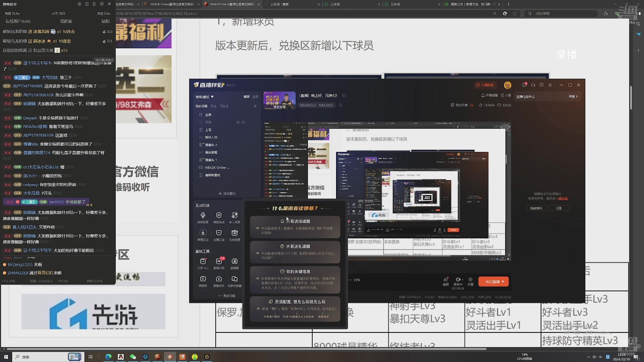
Task: Open 任务中心 in 基础工具
Action: (x=203, y=263)
